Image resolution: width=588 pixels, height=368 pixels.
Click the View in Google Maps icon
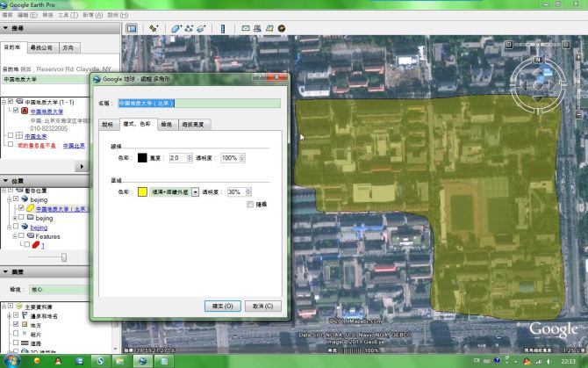[x=269, y=28]
